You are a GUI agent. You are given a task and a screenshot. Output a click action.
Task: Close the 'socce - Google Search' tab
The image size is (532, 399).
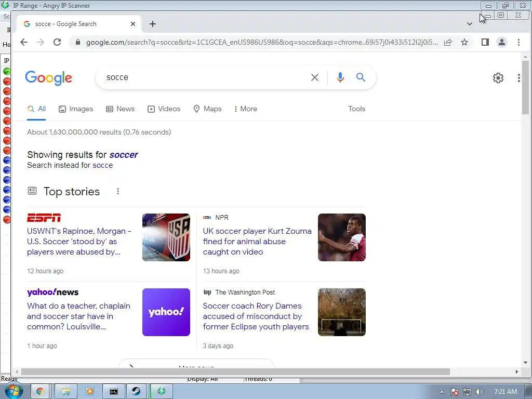133,24
